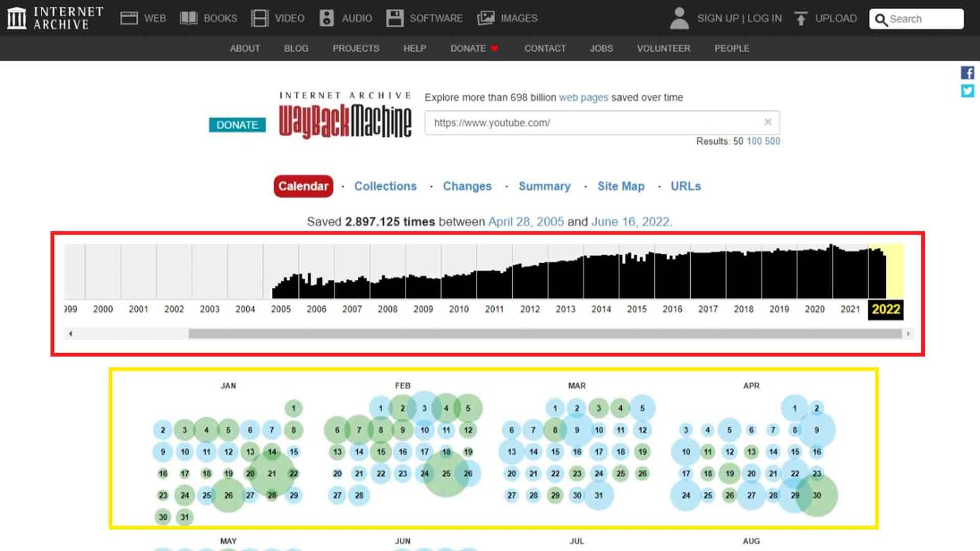The width and height of the screenshot is (980, 551).
Task: Share page via Twitter icon
Action: pos(967,91)
